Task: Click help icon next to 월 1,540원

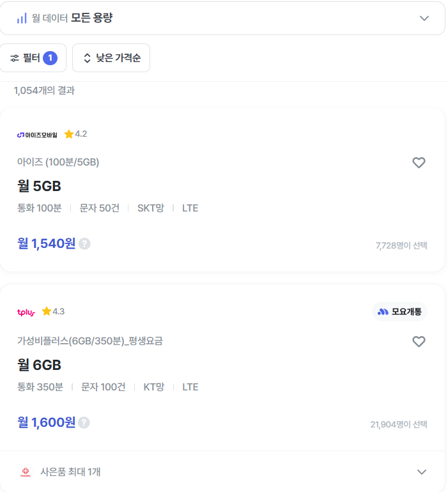Action: coord(84,243)
